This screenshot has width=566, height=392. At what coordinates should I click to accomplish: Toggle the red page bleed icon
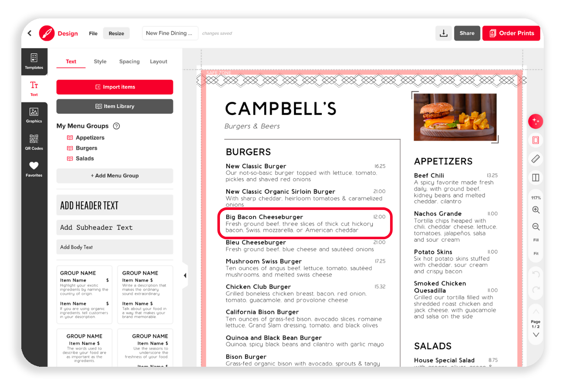click(x=536, y=140)
